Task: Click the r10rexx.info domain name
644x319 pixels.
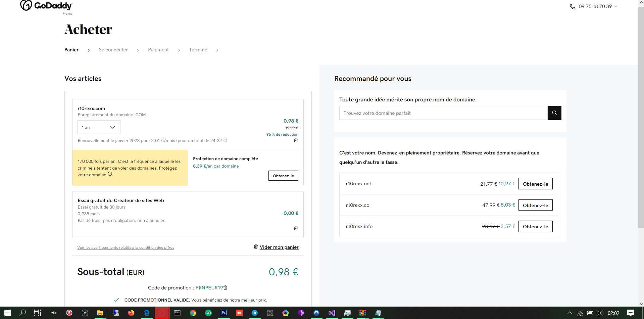Action: [x=359, y=226]
